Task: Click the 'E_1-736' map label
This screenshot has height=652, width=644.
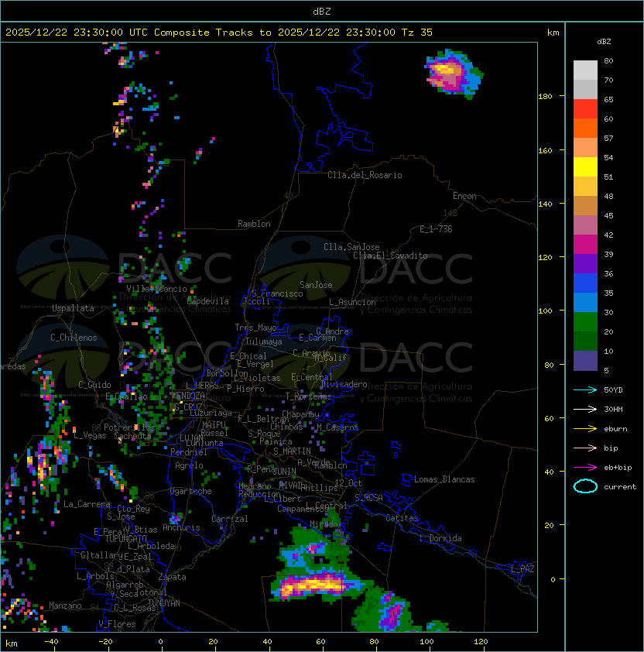Action: [x=436, y=229]
